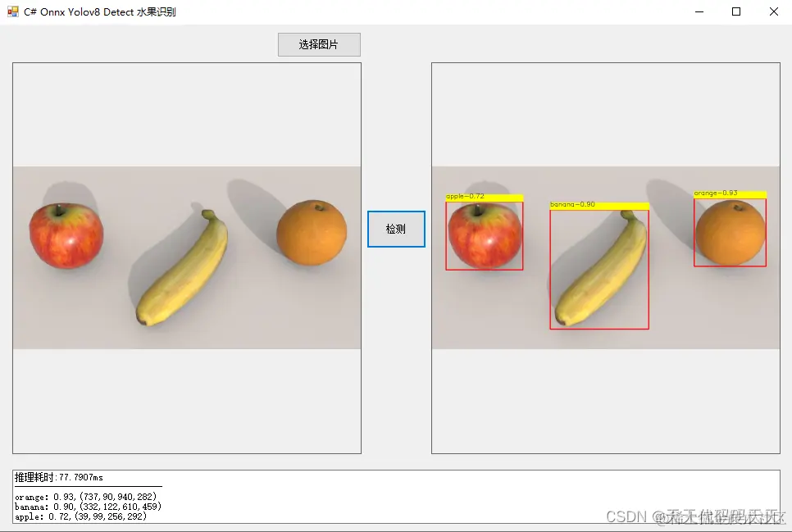
Task: Click the banana result line in output box
Action: coord(88,507)
